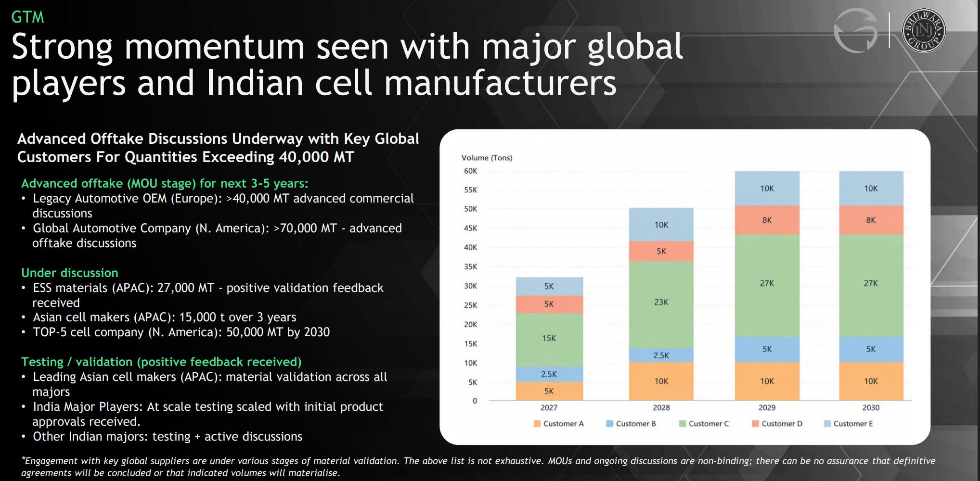The width and height of the screenshot is (980, 481).
Task: Click the "Volume (Tons)" axis title
Action: click(x=487, y=158)
